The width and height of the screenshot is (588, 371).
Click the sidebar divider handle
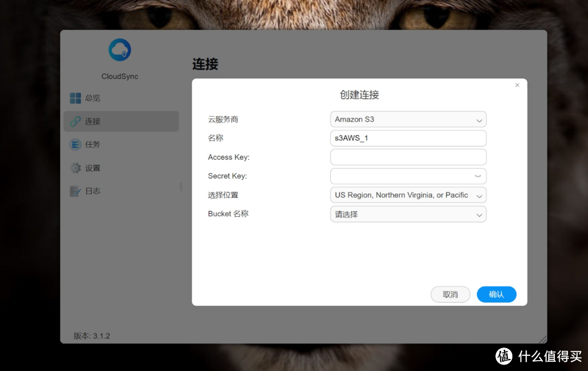181,187
